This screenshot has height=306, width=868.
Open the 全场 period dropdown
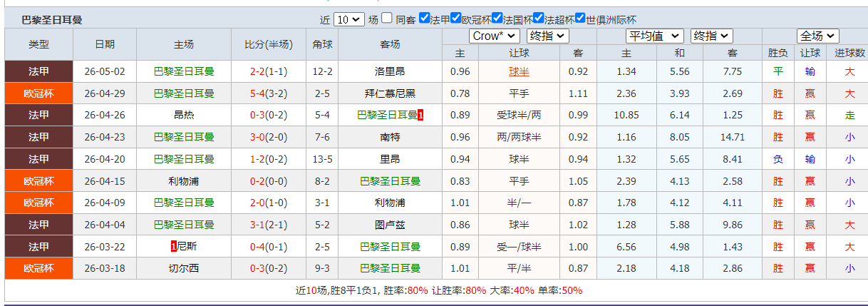point(817,36)
